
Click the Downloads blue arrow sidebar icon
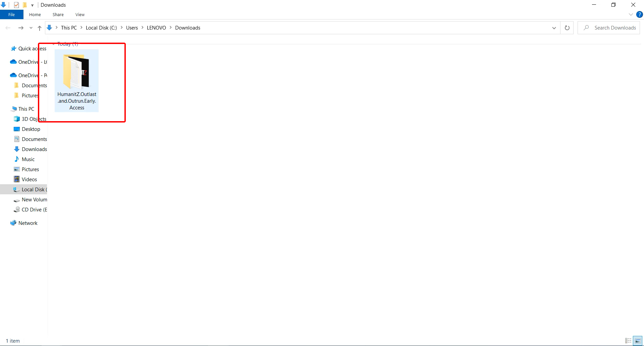tap(16, 149)
